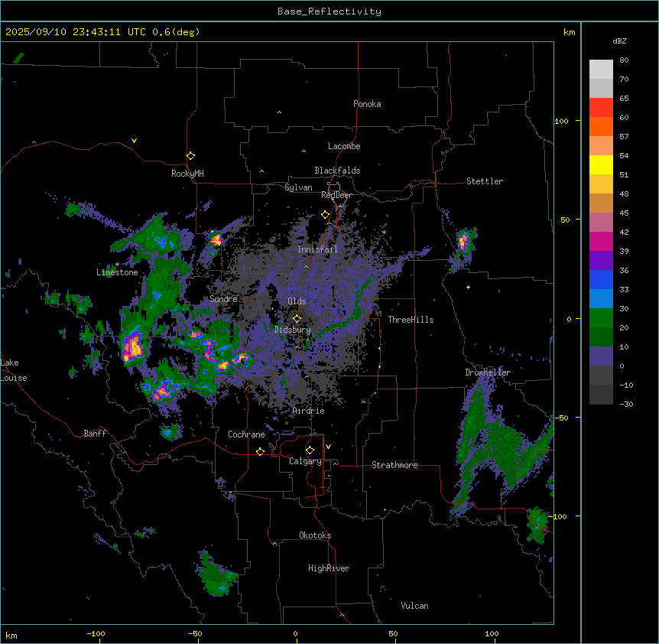The width and height of the screenshot is (659, 644).
Task: Select the royal blue 33-36 dBZ swatch
Action: [x=601, y=279]
